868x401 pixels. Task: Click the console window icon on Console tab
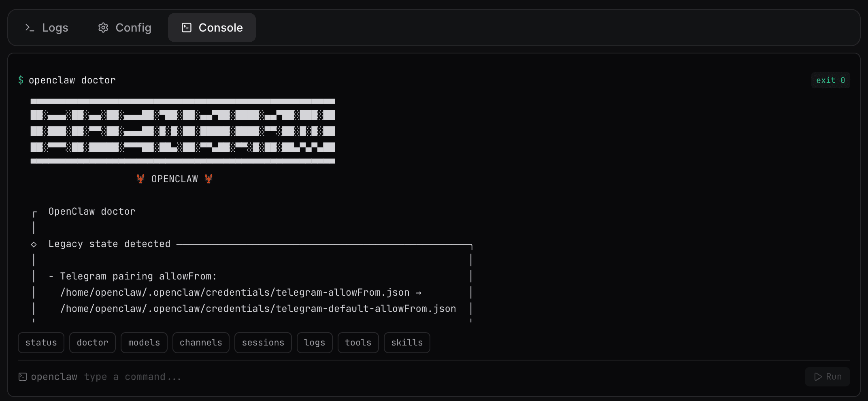pos(186,28)
